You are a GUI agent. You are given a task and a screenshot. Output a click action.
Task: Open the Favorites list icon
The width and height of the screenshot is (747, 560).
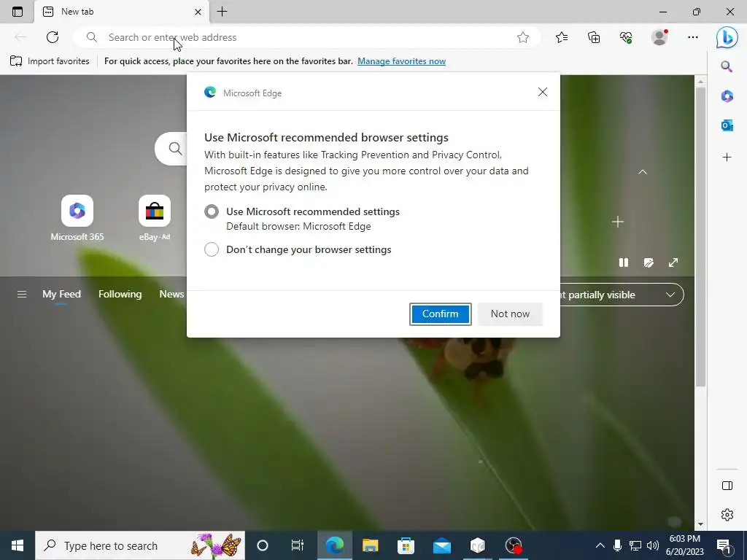point(562,37)
